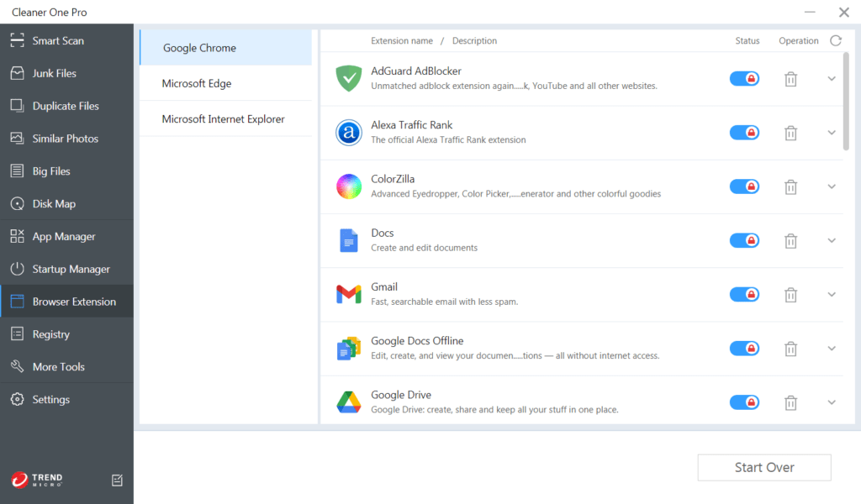Click the trash icon for ColorZilla
Image resolution: width=861 pixels, height=504 pixels.
[x=790, y=186]
